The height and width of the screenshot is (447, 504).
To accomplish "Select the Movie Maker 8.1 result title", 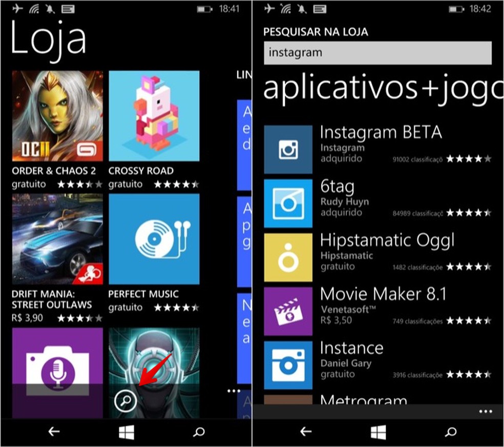I will coord(384,294).
